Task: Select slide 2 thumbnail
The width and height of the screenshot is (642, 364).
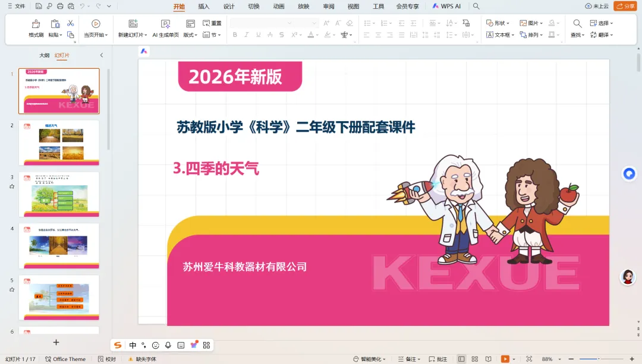Action: pyautogui.click(x=59, y=143)
